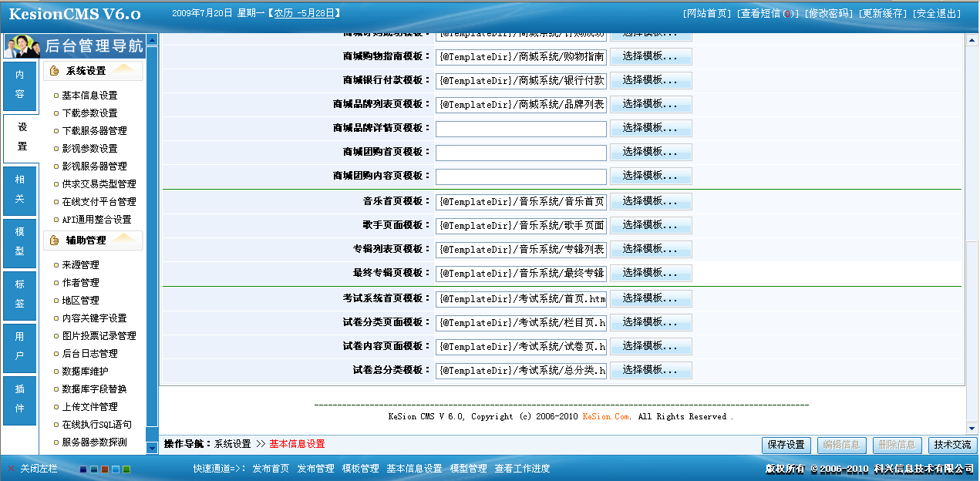Click the thumb icon beside 系统设置 group

pyautogui.click(x=55, y=71)
